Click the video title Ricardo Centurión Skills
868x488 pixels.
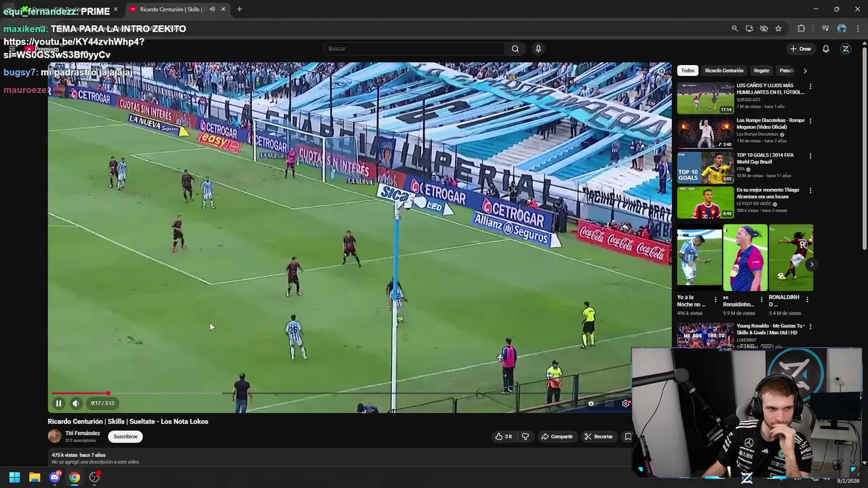click(127, 422)
